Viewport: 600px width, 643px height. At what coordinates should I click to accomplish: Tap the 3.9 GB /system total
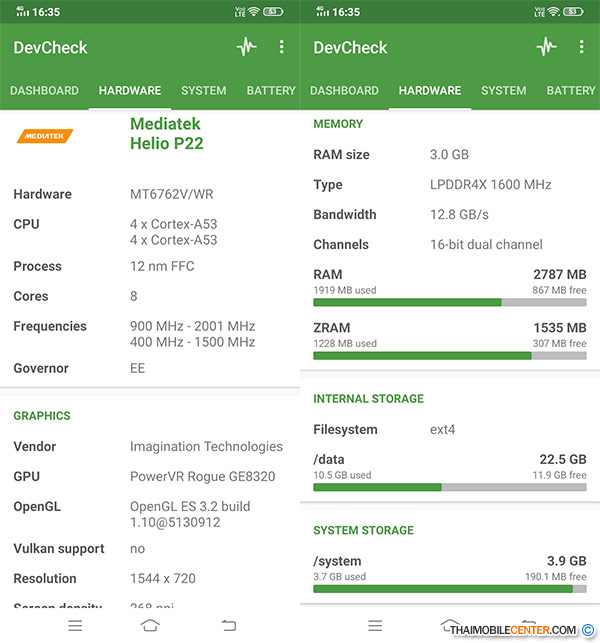[x=566, y=561]
